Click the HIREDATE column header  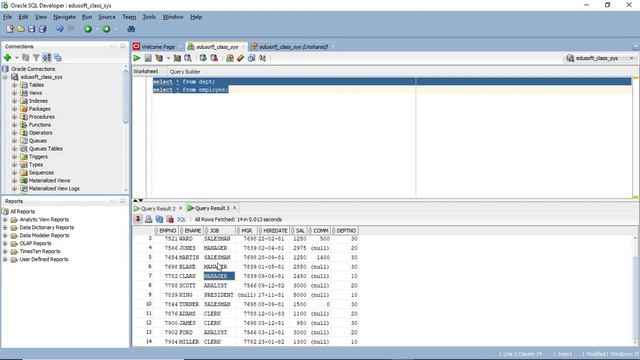pos(275,231)
